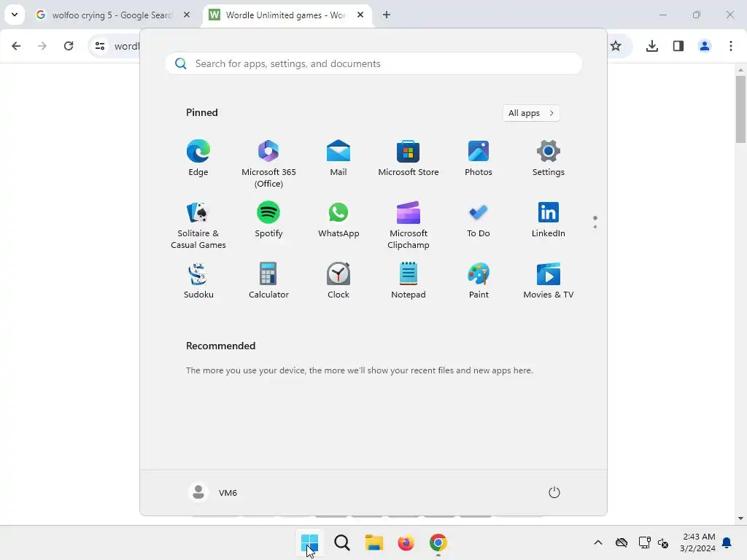Launch Solitaire & Casual Games

click(198, 225)
